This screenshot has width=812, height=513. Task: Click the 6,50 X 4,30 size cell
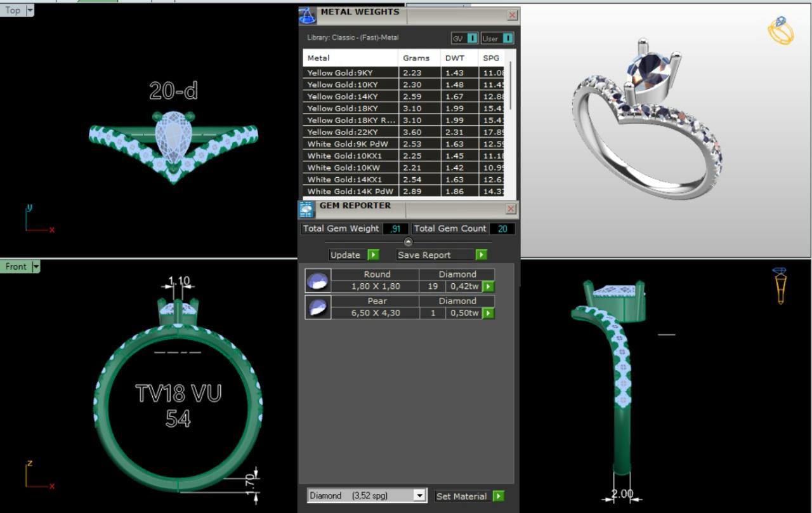[376, 313]
